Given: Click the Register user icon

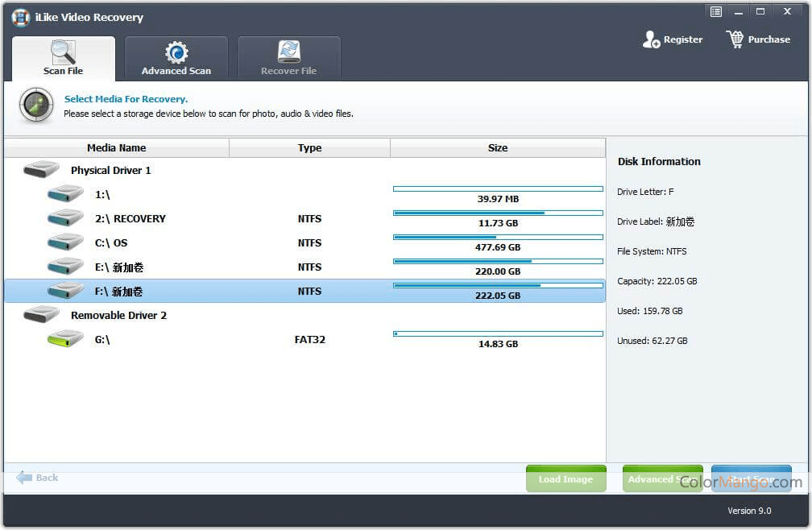Looking at the screenshot, I should coord(652,39).
